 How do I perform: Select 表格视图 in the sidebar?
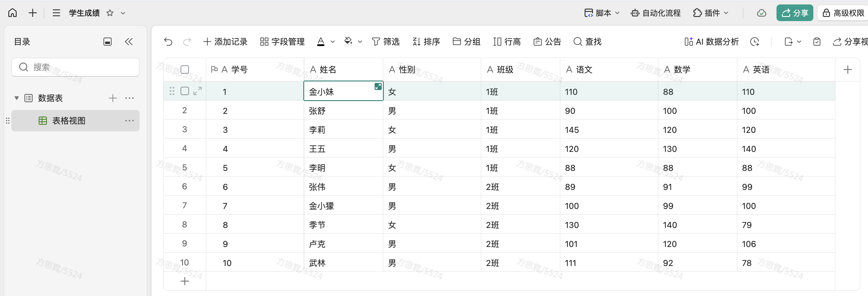click(x=69, y=121)
